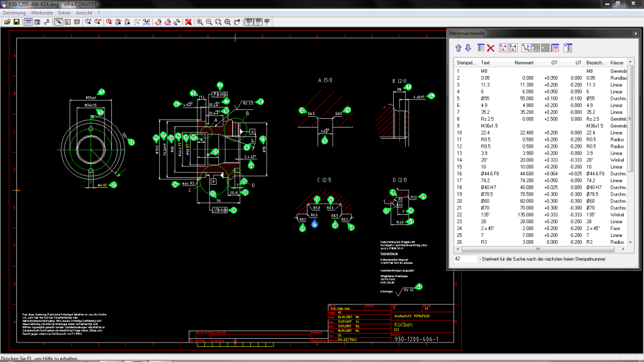Click the grid layout icon beside table view
The width and height of the screenshot is (644, 362).
pos(37,22)
